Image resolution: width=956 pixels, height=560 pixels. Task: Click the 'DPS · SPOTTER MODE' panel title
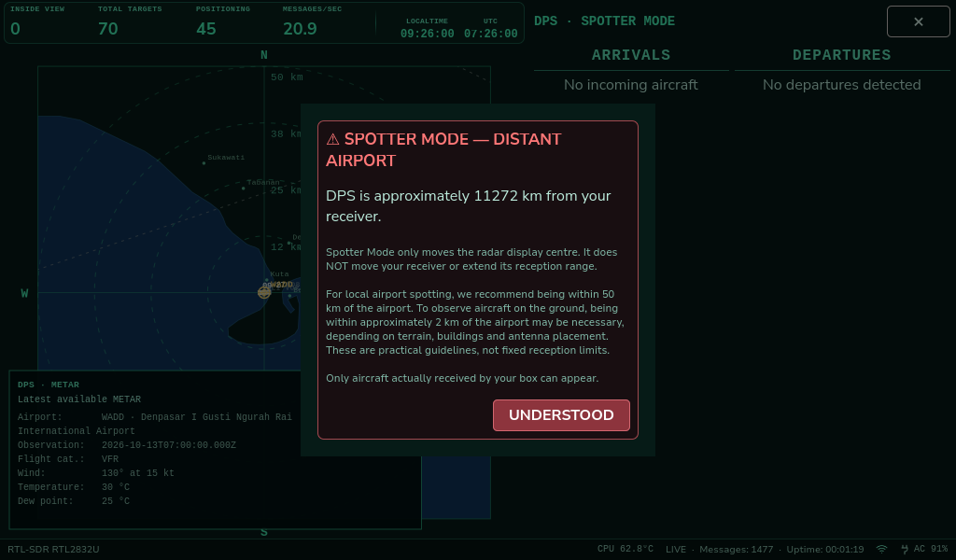pos(604,21)
